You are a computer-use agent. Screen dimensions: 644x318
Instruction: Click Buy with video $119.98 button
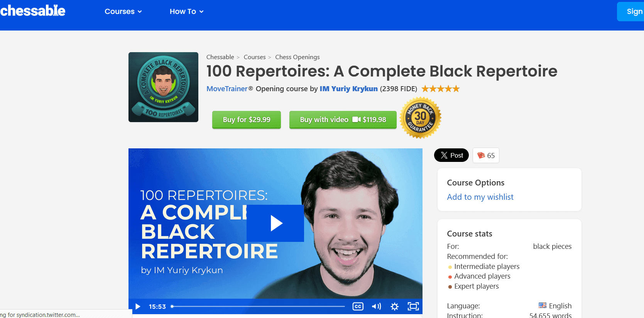pos(343,120)
